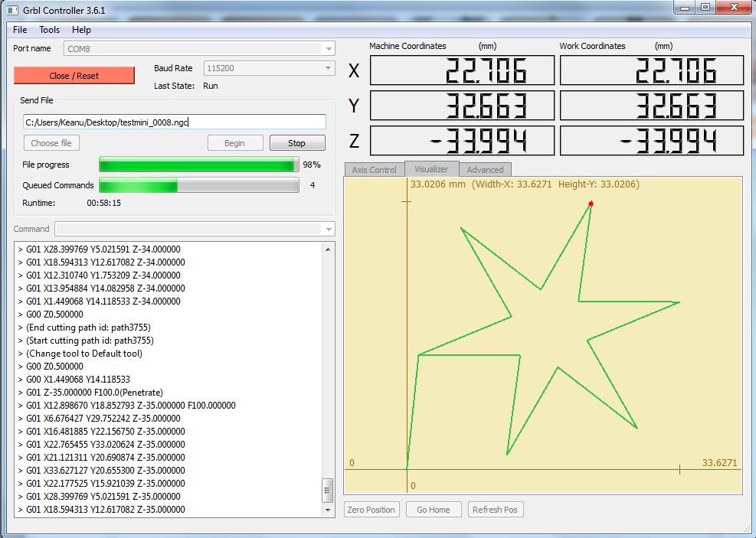Click the Machine X coordinate display
The height and width of the screenshot is (538, 756).
(x=462, y=70)
